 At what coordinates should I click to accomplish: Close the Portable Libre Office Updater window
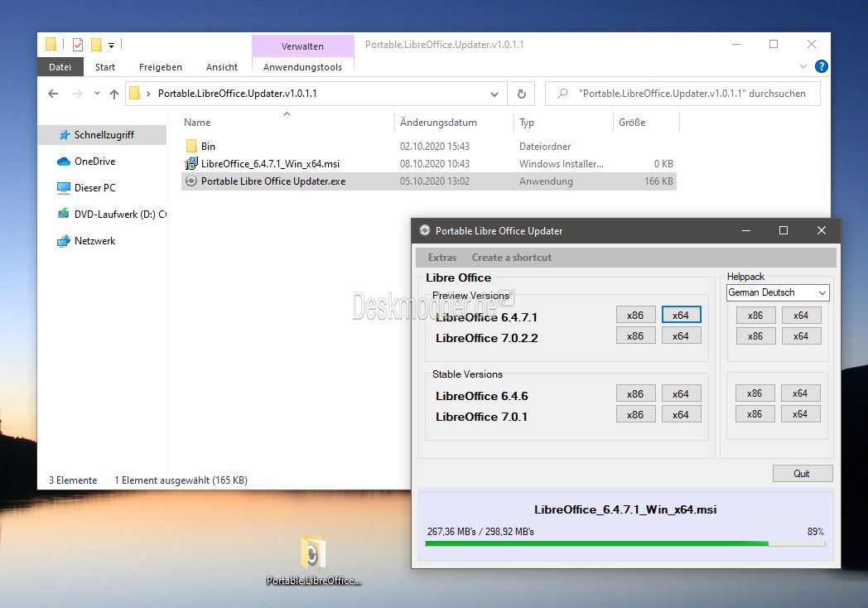point(822,230)
